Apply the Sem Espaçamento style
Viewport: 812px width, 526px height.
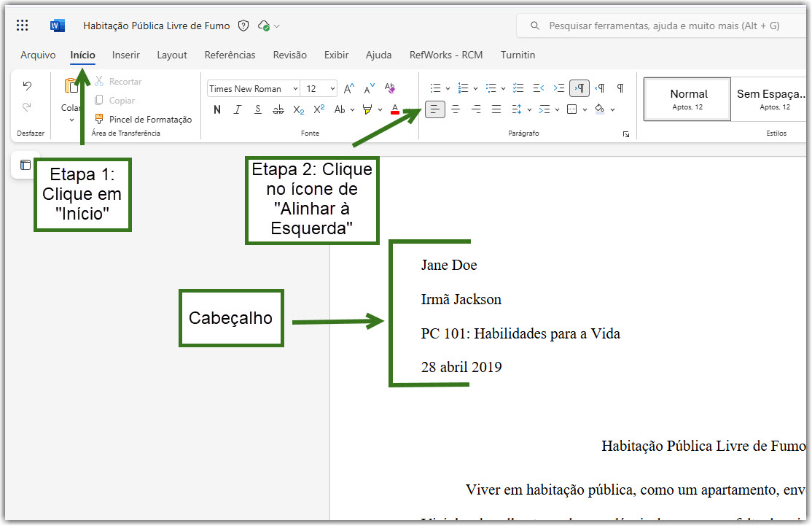(770, 99)
